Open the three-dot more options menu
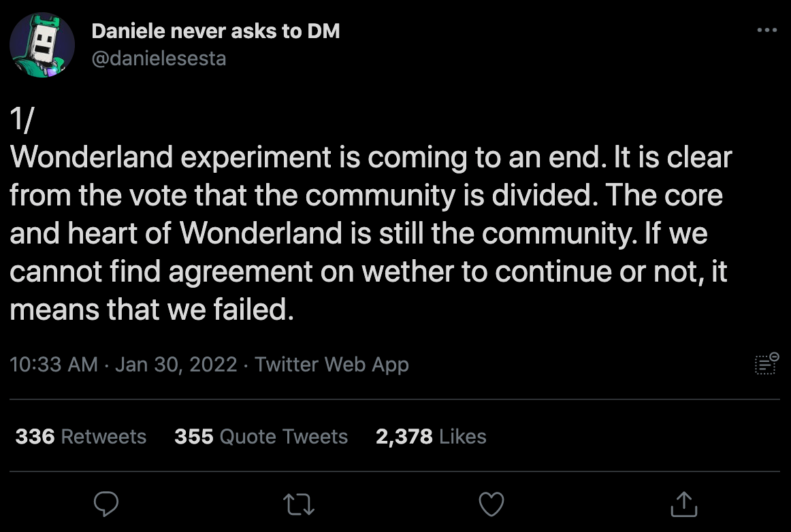 click(766, 30)
